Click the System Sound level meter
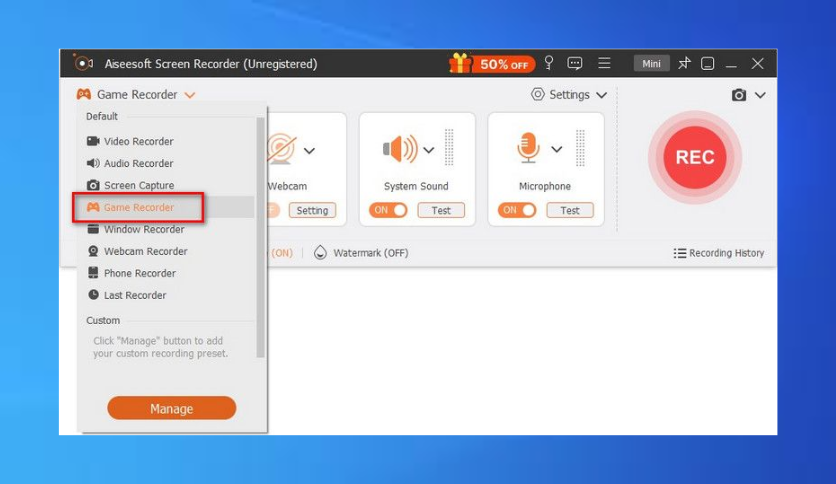The height and width of the screenshot is (484, 836). pos(449,148)
